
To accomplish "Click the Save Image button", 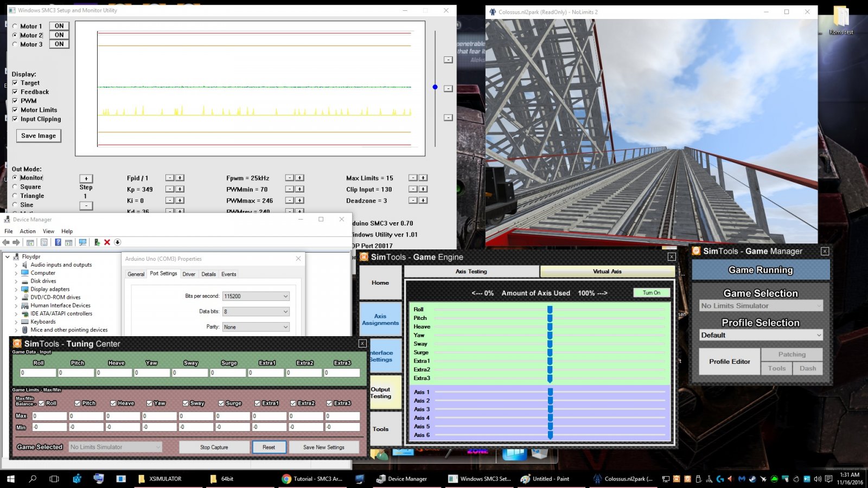I will click(39, 136).
